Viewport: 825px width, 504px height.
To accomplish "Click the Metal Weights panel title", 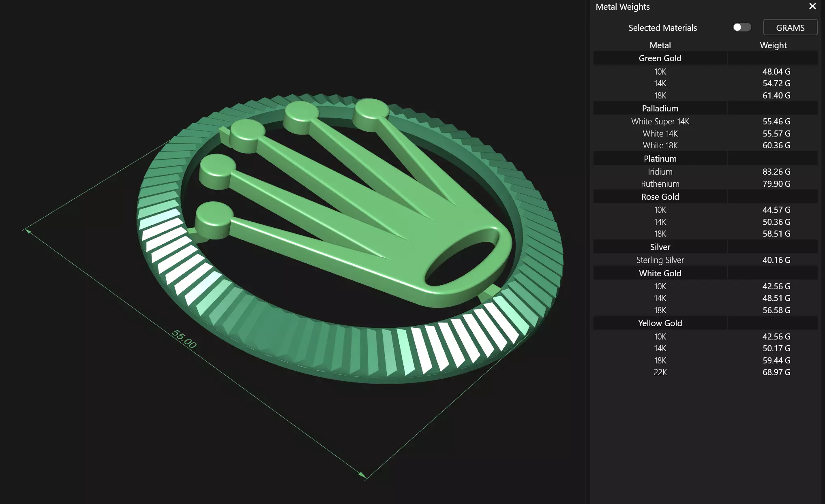I will (x=623, y=7).
